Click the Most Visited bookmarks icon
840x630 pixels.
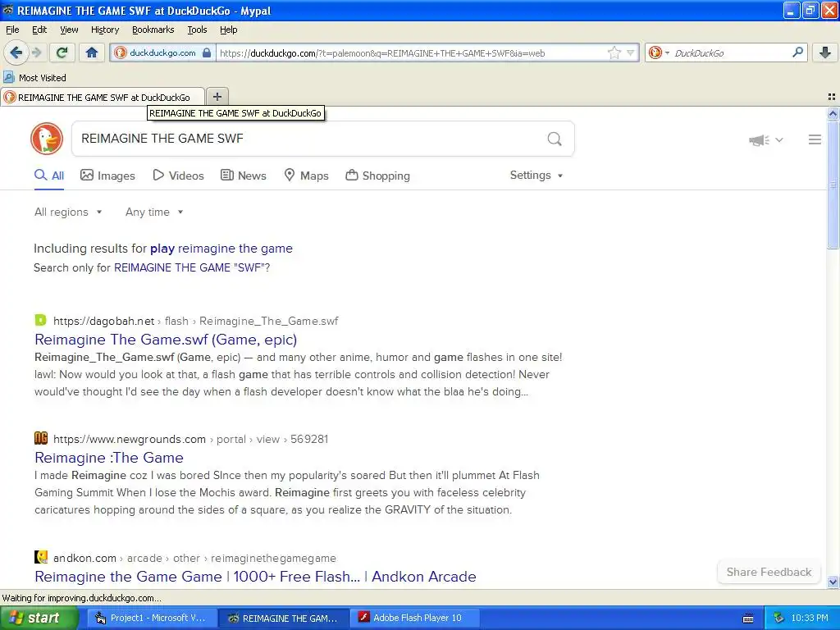[8, 77]
